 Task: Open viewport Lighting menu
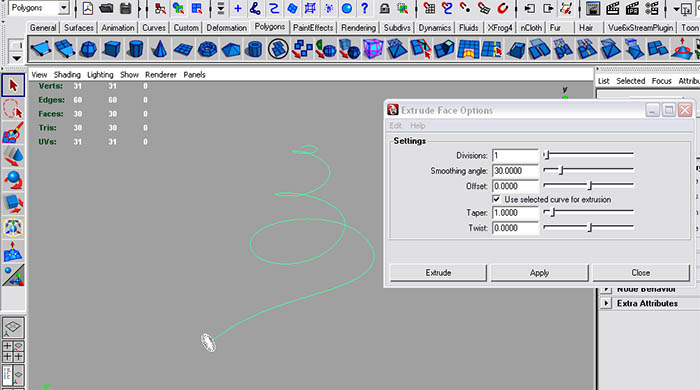tap(100, 75)
